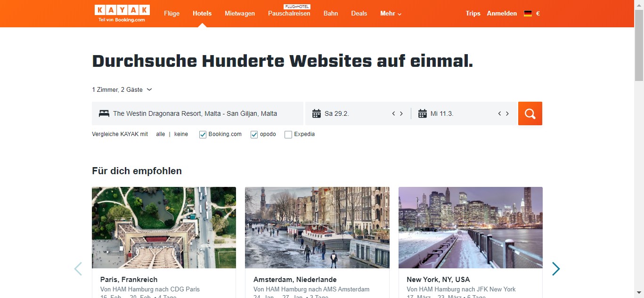Select 'alle' to compare all sites
644x298 pixels.
click(x=161, y=134)
